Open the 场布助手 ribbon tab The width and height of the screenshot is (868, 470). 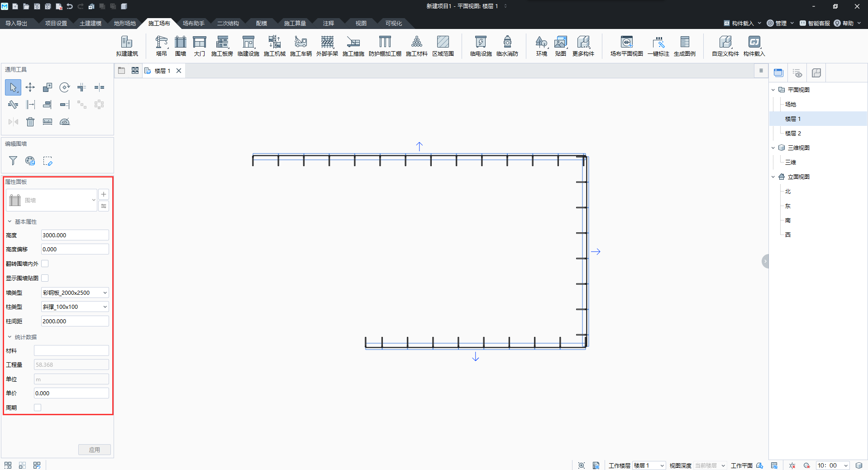(x=194, y=23)
